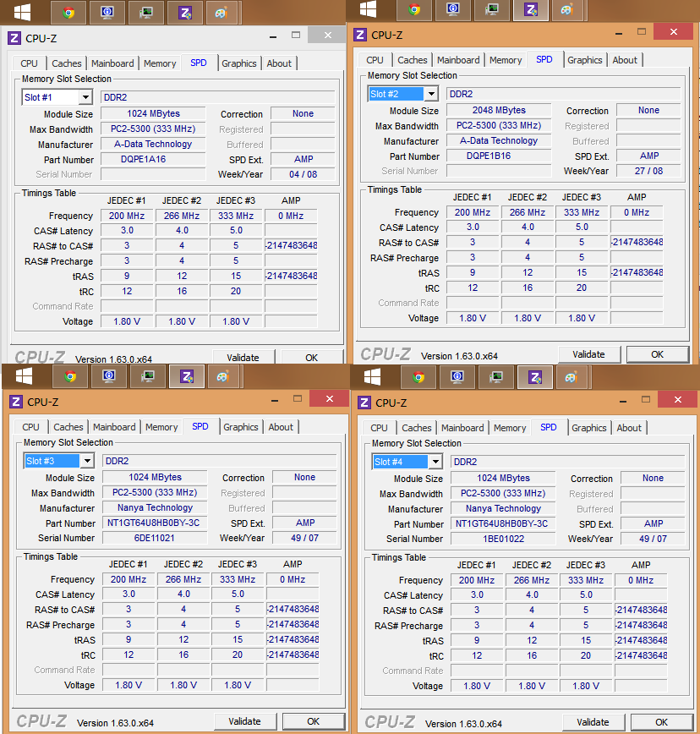Click Validate in the Slot #4 window
Image resolution: width=700 pixels, height=734 pixels.
click(x=593, y=722)
